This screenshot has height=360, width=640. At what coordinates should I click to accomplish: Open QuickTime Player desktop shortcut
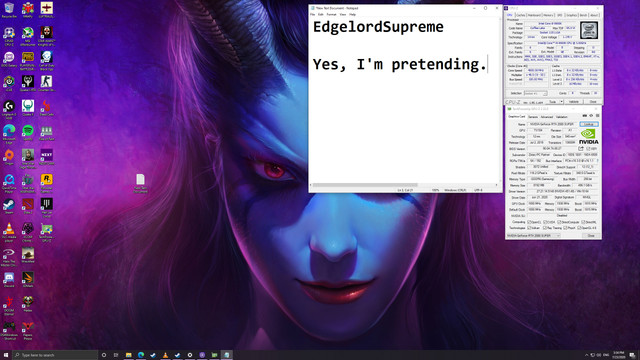click(x=9, y=183)
